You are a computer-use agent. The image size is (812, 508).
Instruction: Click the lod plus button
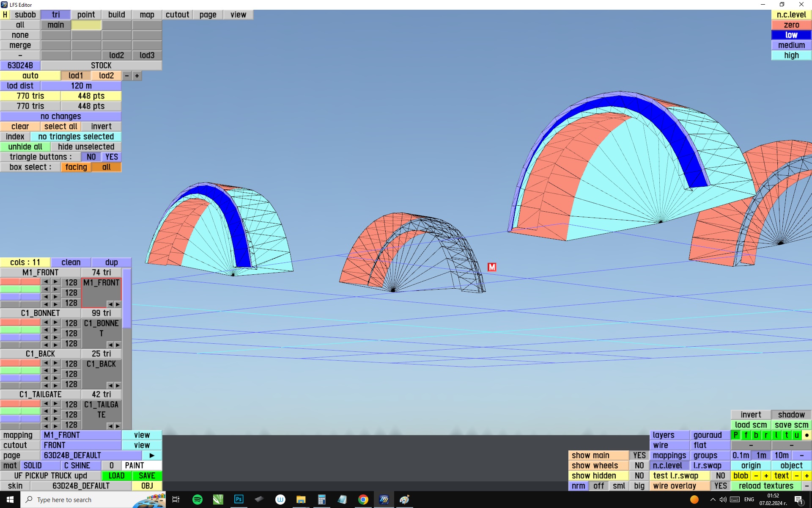137,76
